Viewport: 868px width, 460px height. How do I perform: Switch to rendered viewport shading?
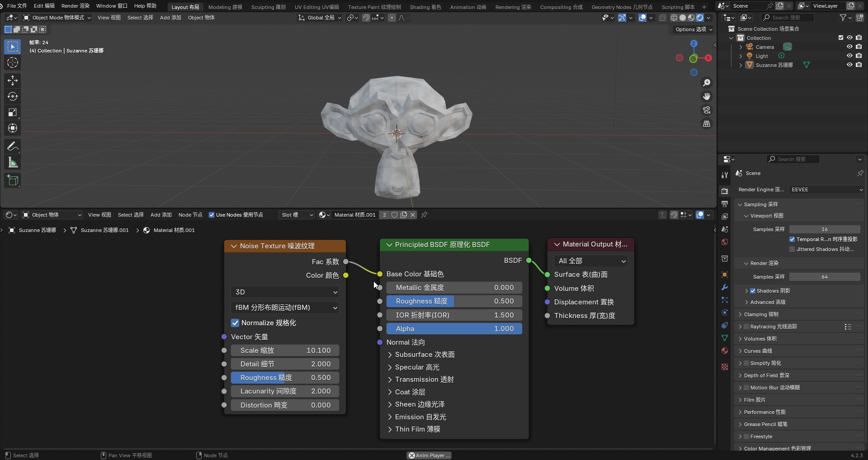[700, 18]
